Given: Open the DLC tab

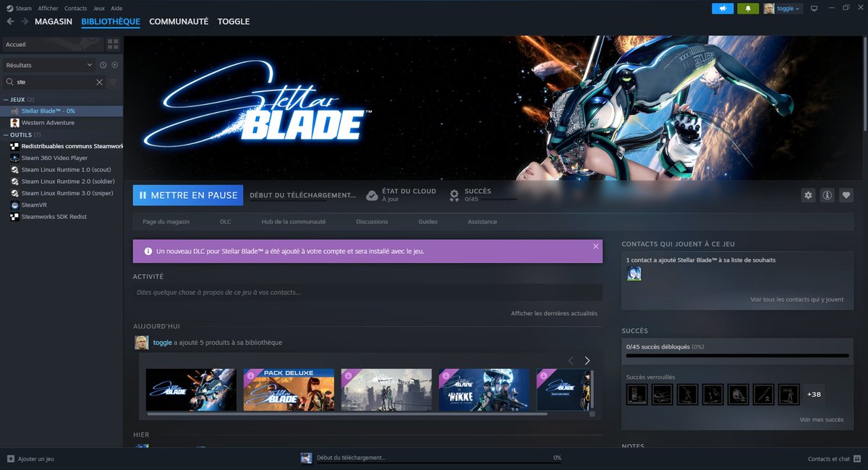Looking at the screenshot, I should 226,221.
